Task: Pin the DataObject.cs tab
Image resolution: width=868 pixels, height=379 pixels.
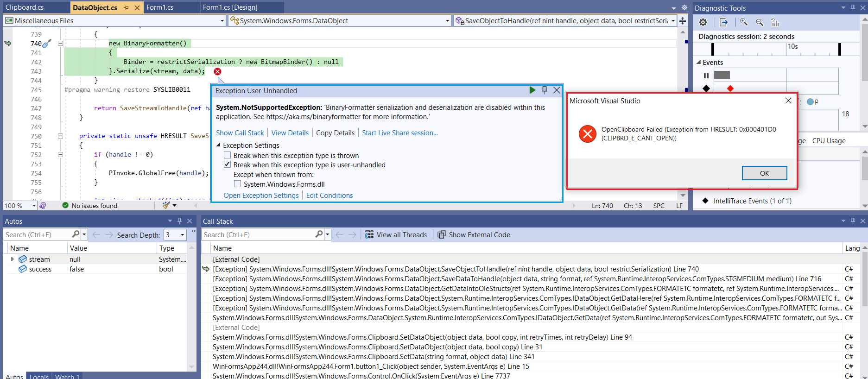Action: (x=126, y=7)
